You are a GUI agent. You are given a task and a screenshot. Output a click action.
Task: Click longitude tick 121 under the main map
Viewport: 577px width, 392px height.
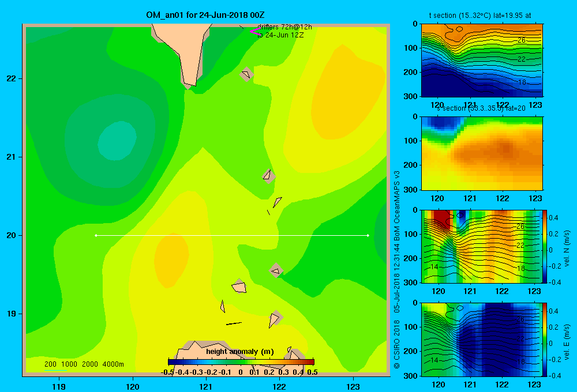pos(206,386)
